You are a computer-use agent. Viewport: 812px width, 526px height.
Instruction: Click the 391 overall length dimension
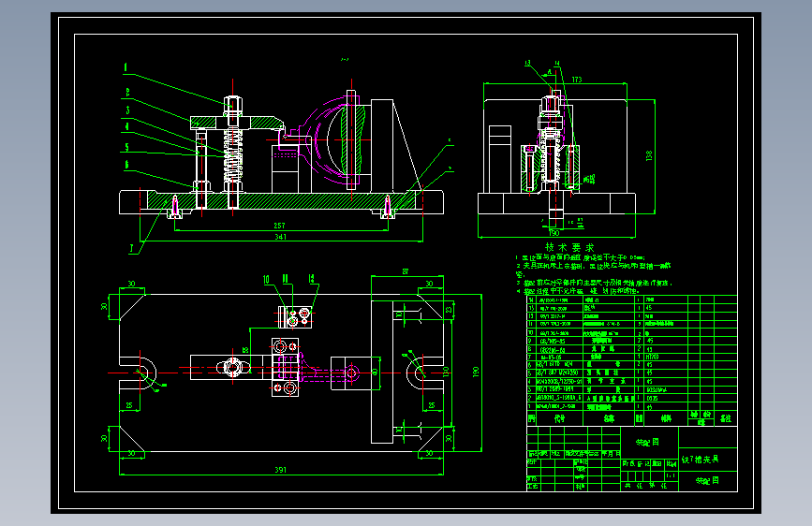pyautogui.click(x=280, y=470)
